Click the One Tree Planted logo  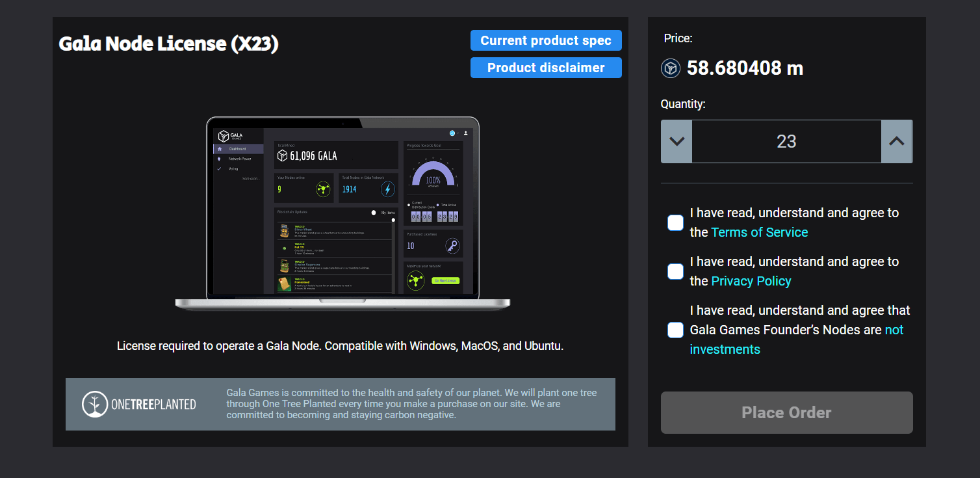pos(139,404)
